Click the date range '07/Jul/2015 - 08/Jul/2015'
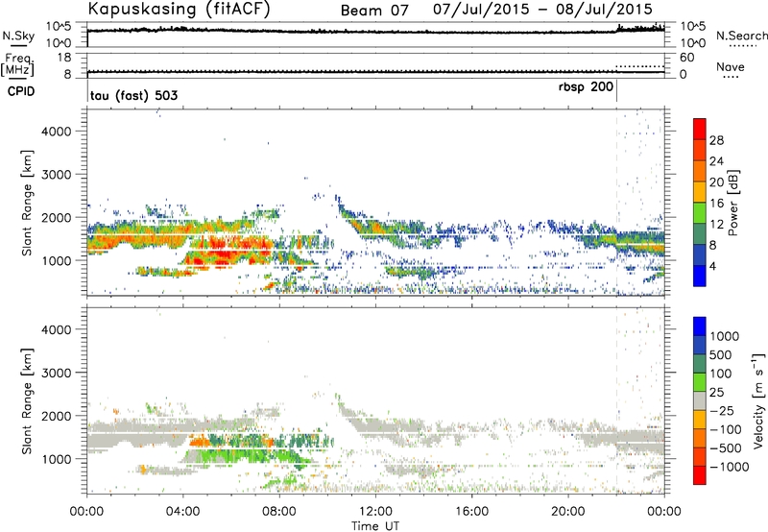Viewport: 768px width, 532px height. click(x=542, y=9)
